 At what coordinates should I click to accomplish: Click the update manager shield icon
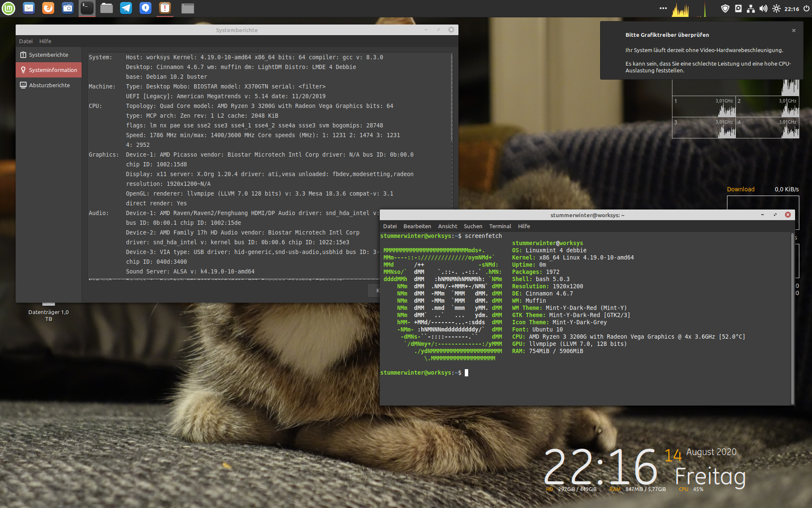pos(725,8)
